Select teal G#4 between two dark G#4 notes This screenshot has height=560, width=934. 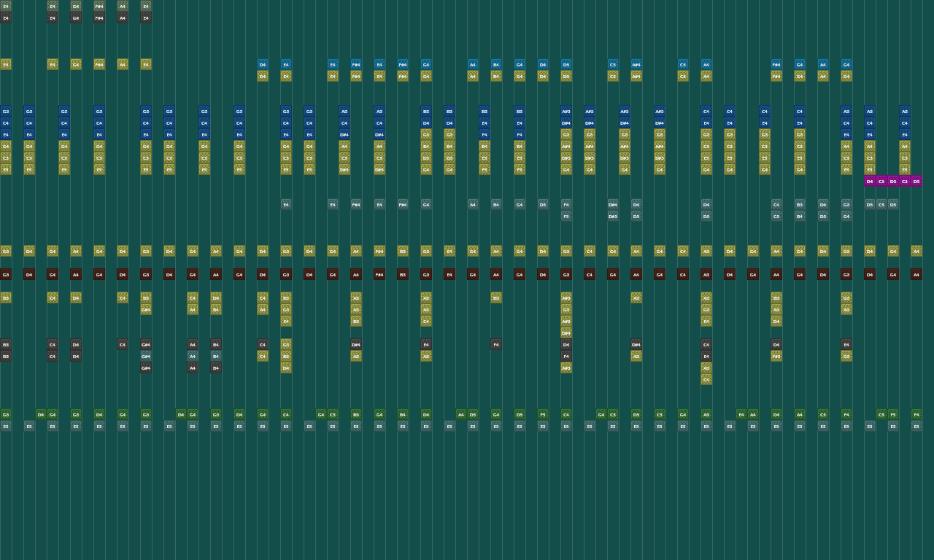[146, 356]
